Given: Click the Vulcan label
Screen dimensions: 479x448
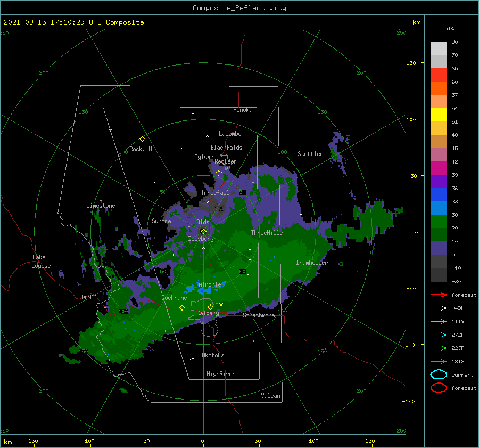Looking at the screenshot, I should [x=270, y=396].
